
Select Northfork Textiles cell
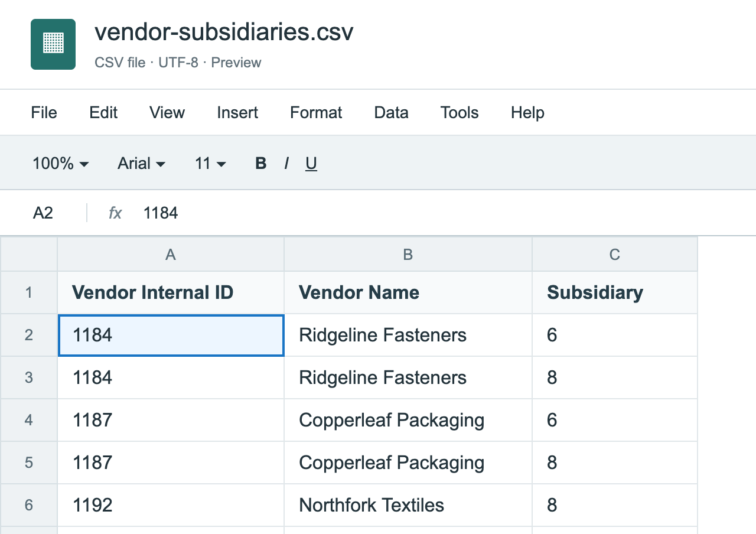(408, 505)
